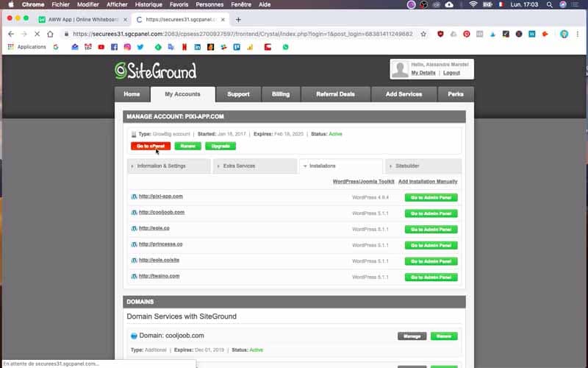Open the Instagram bookmark

tap(127, 47)
